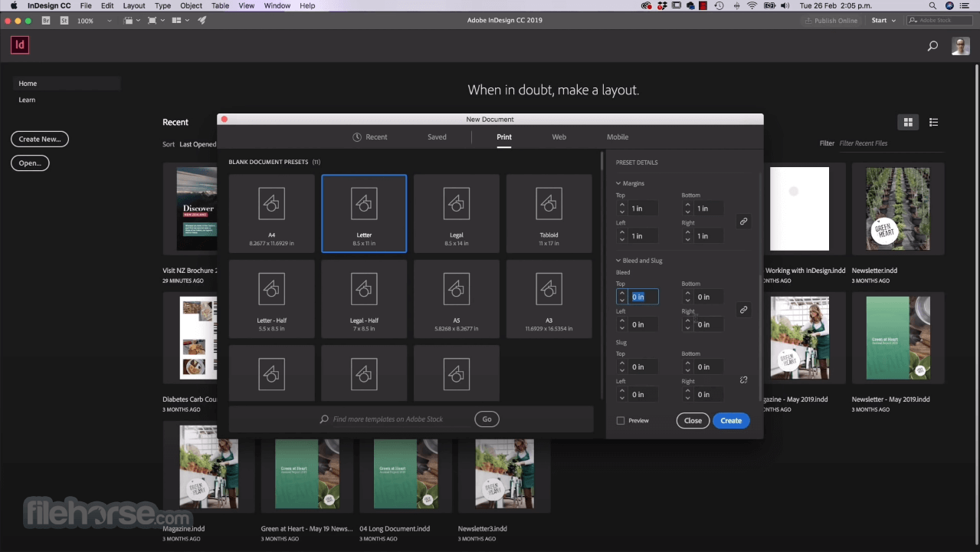The height and width of the screenshot is (552, 980).
Task: Click the slug unlinked chain icon
Action: 743,380
